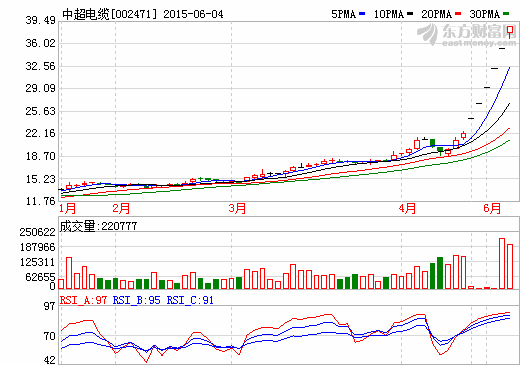Viewport: 520px width, 365px height.
Task: Click the 5PMA legend text
Action: click(x=343, y=14)
